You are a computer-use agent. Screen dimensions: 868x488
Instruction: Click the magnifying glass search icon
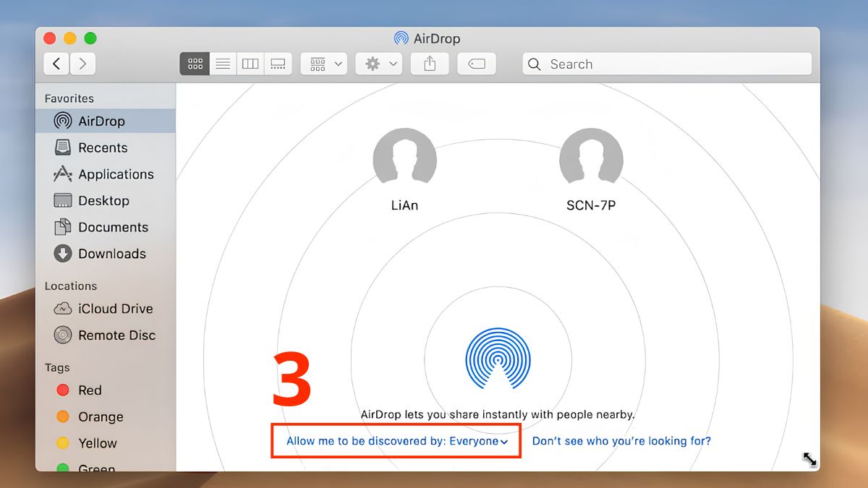(535, 64)
